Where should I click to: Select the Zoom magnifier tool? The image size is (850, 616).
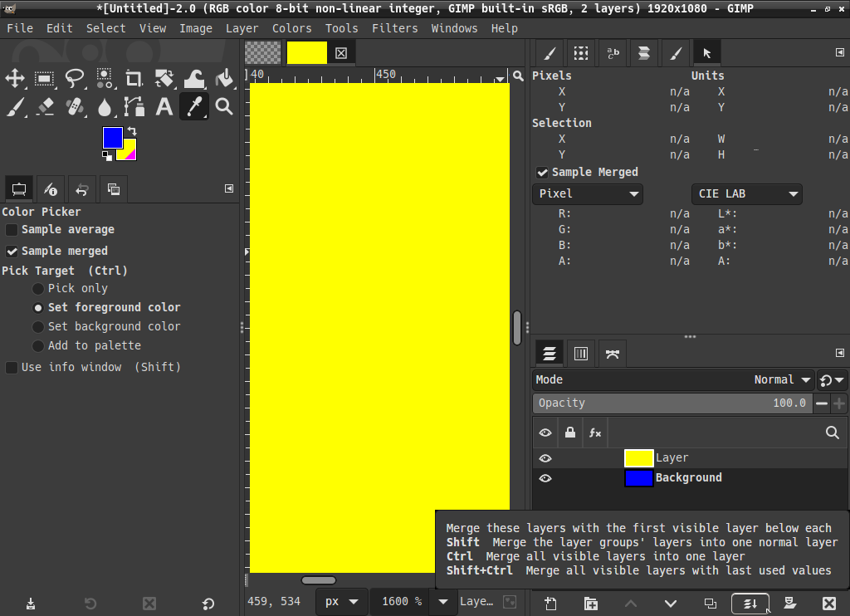[x=223, y=106]
